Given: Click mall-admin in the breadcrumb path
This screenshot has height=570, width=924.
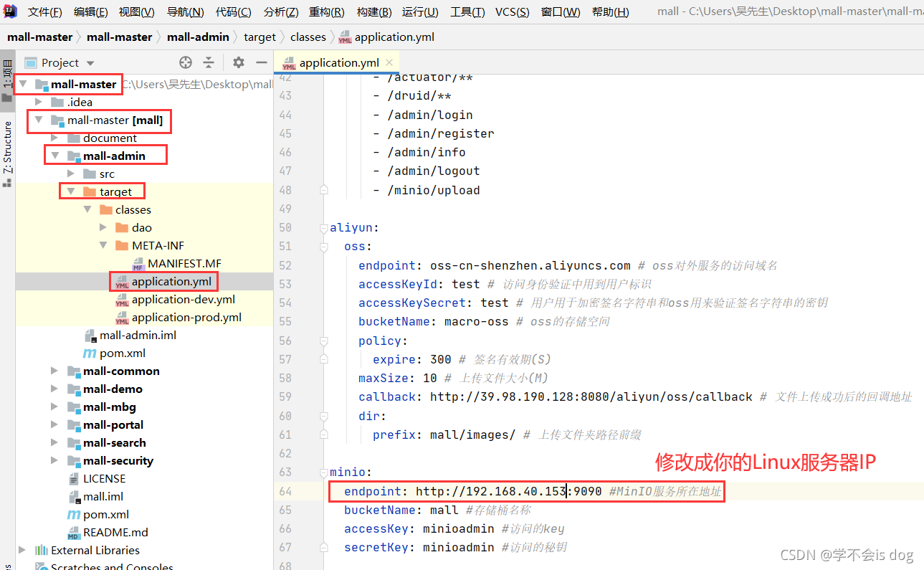Looking at the screenshot, I should [198, 37].
